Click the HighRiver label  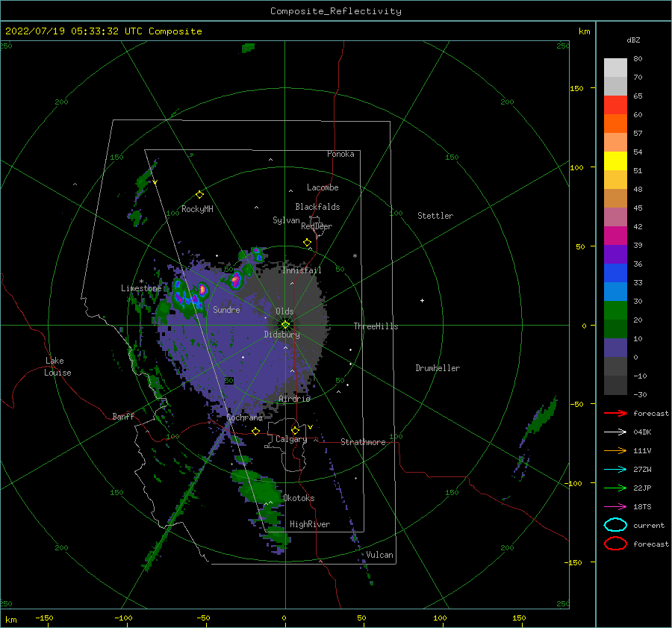(310, 524)
